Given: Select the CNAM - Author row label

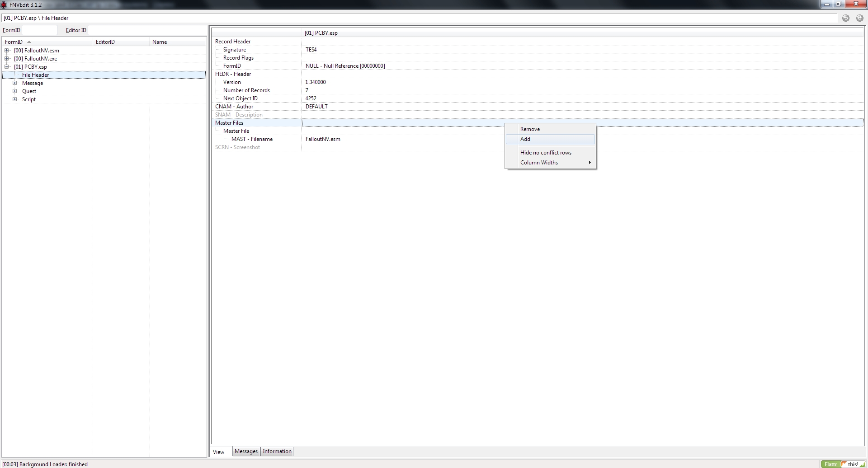Looking at the screenshot, I should (234, 107).
